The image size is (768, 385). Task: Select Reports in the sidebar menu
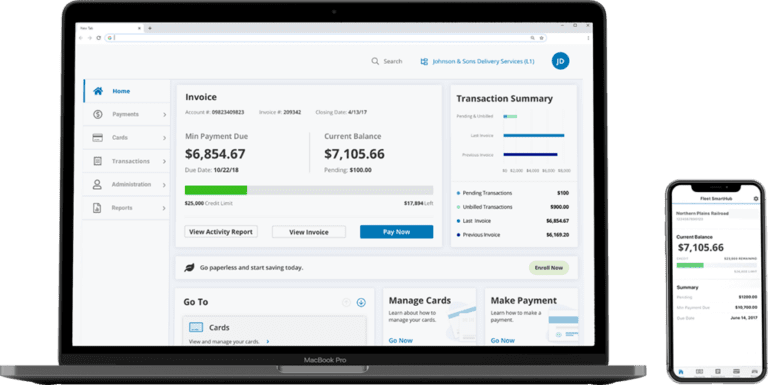127,208
